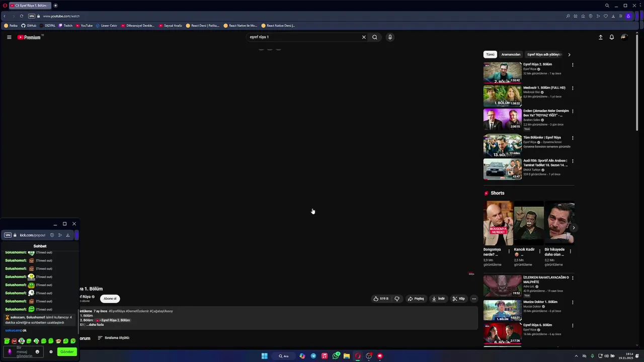This screenshot has height=362, width=644.
Task: Open a new browser tab
Action: point(55,6)
